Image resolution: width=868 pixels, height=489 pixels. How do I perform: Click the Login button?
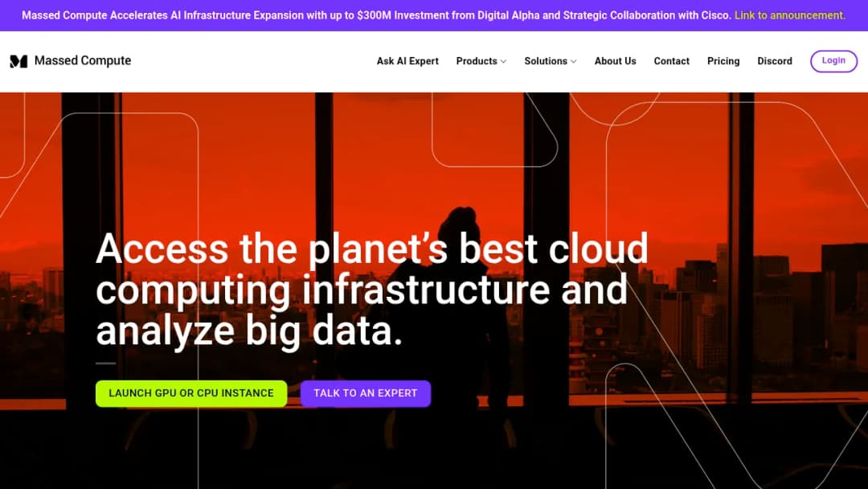(x=833, y=61)
